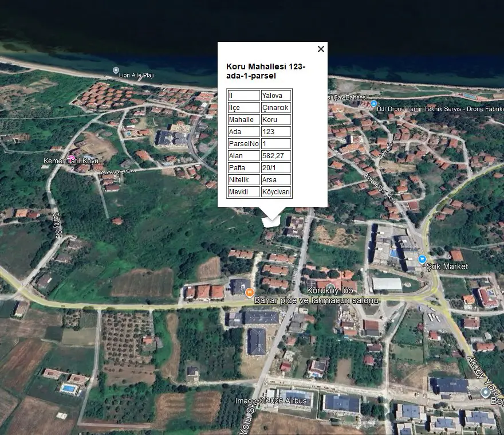Click the İl label cell
Image resolution: width=504 pixels, height=435 pixels.
tap(243, 96)
